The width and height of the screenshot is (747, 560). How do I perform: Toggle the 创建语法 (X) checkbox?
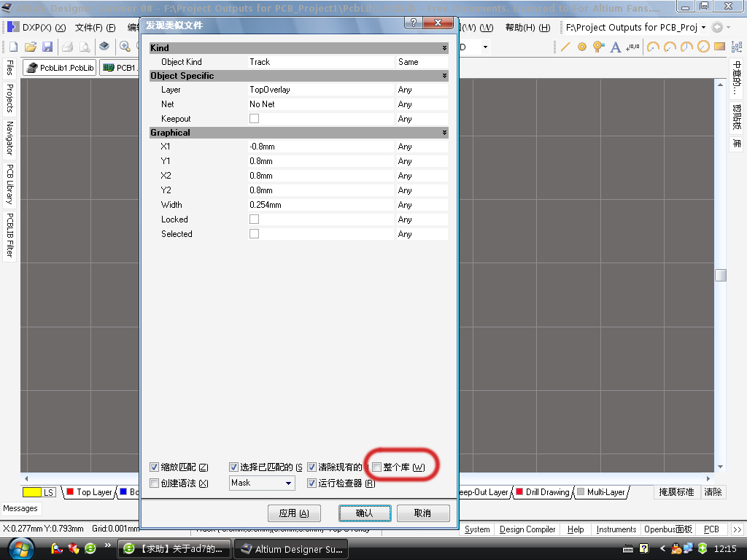[x=155, y=483]
